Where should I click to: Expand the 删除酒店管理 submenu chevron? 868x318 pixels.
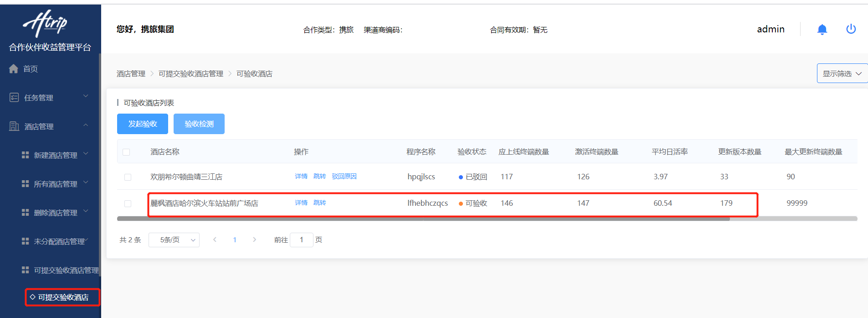coord(86,211)
